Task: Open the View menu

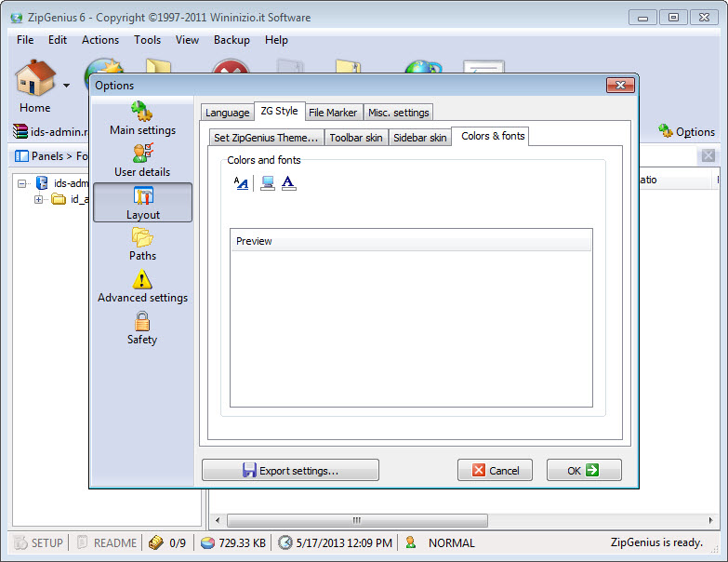Action: 187,40
